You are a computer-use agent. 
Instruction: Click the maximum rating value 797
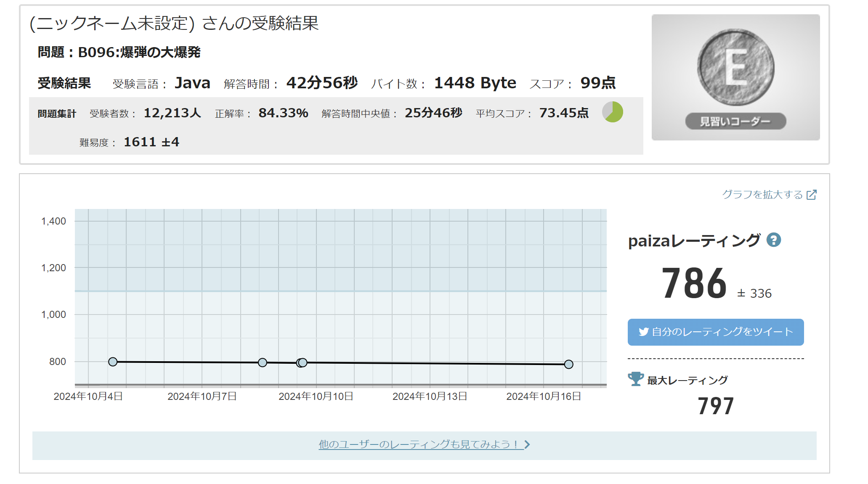point(716,406)
